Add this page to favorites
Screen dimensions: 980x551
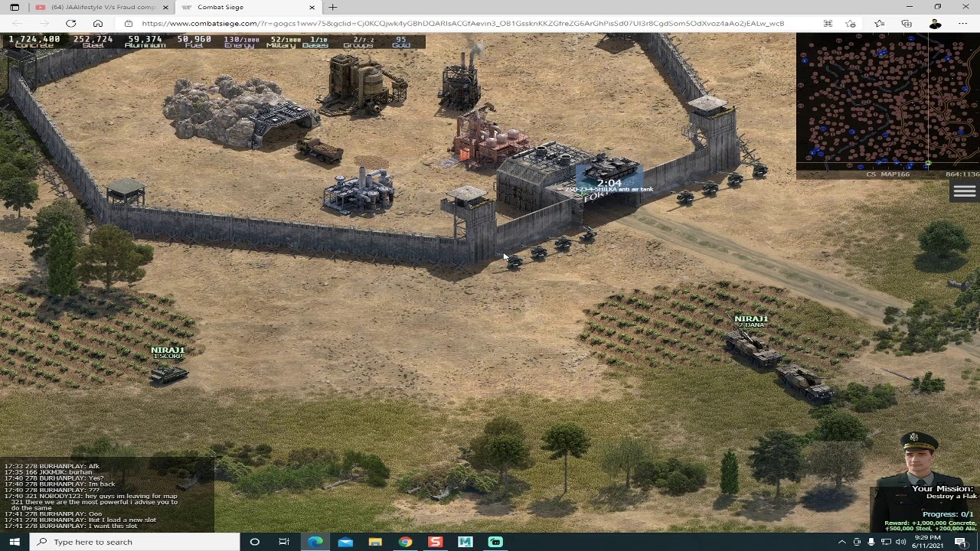tap(850, 23)
